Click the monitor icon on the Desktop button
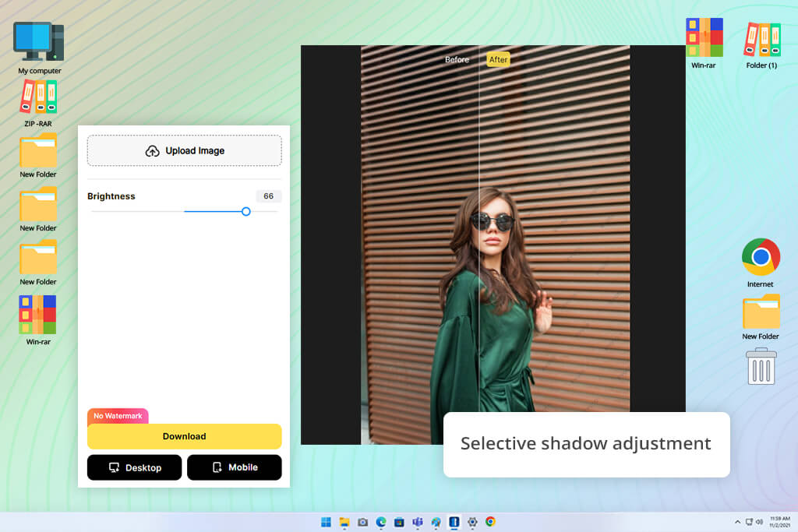Screen dimensions: 798x532 click(115, 467)
